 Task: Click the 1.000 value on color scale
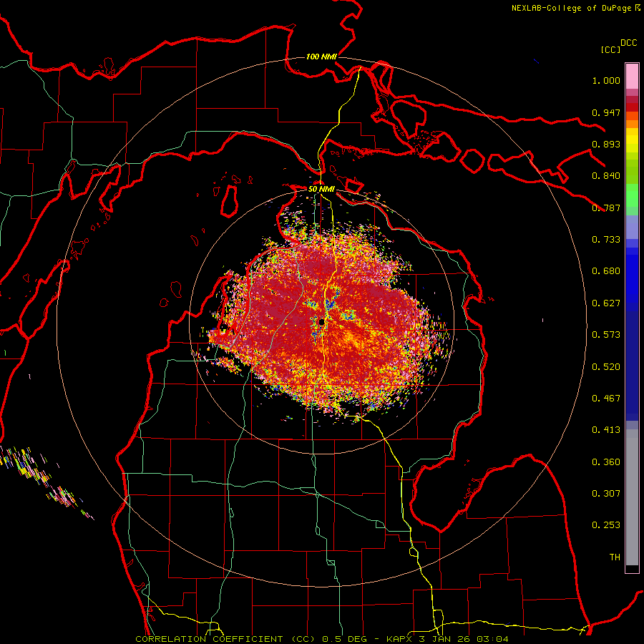606,80
